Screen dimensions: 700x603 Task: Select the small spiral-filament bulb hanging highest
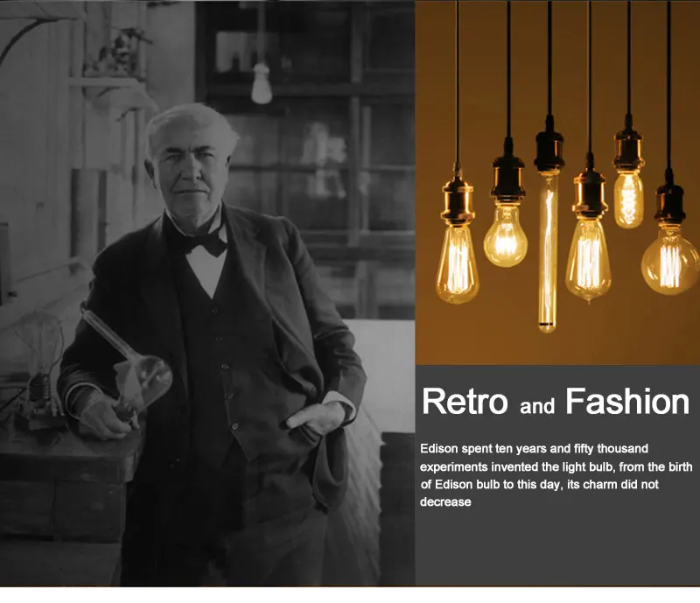pos(628,200)
